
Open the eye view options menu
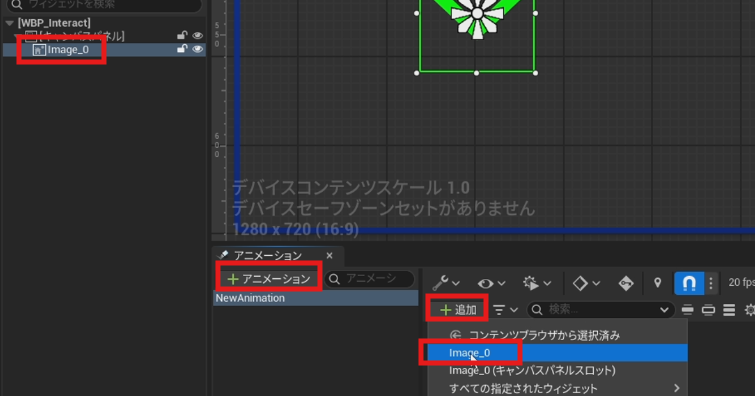491,283
